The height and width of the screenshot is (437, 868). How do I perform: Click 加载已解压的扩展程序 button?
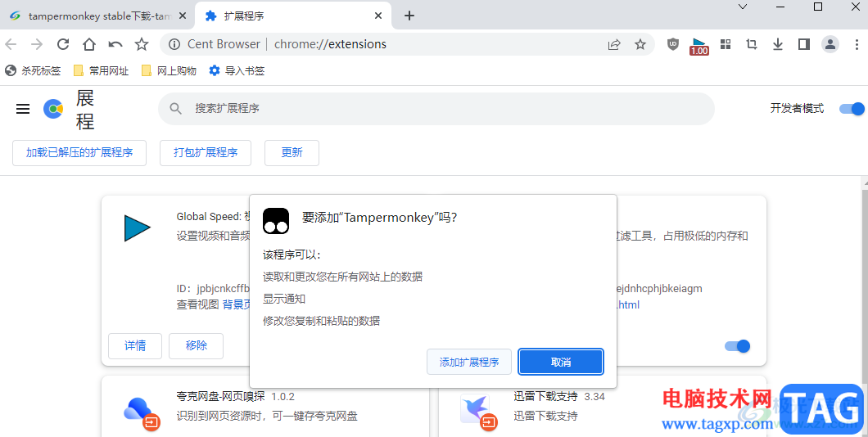pyautogui.click(x=79, y=153)
